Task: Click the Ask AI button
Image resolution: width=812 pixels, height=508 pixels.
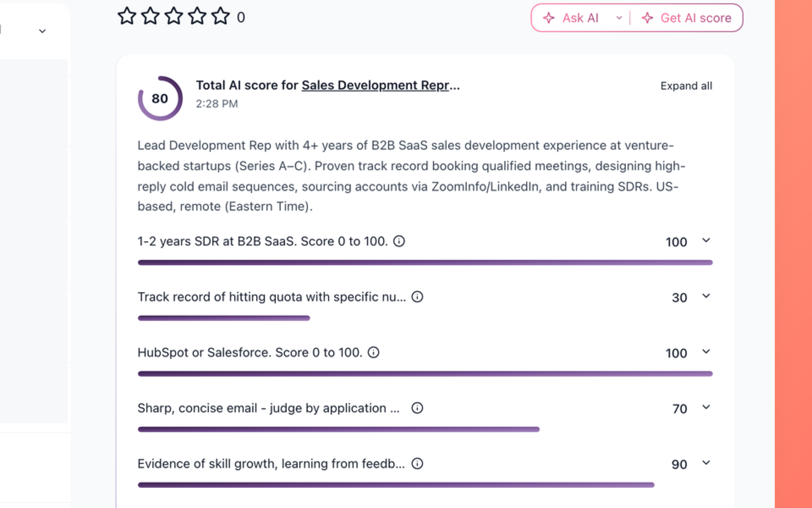Action: [571, 18]
